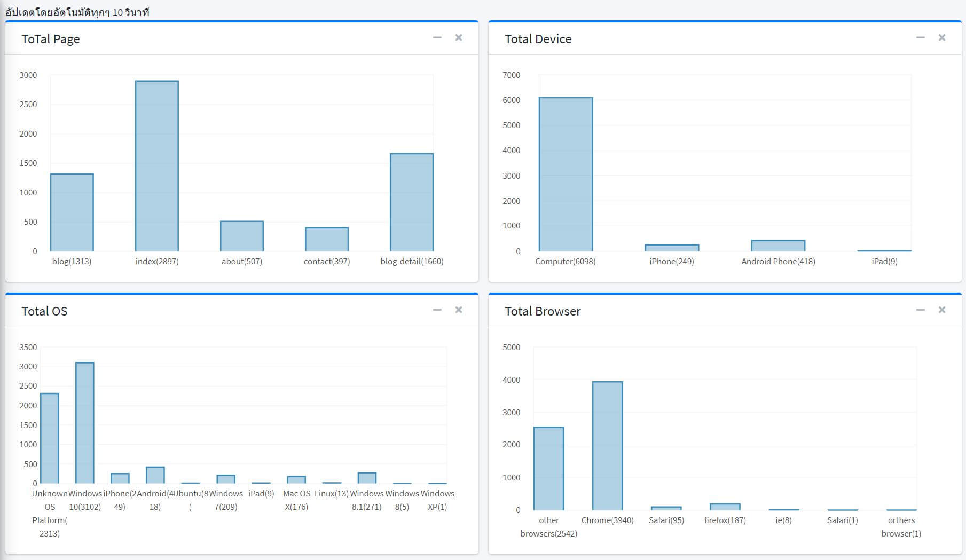Close the Total Device panel

coord(942,37)
